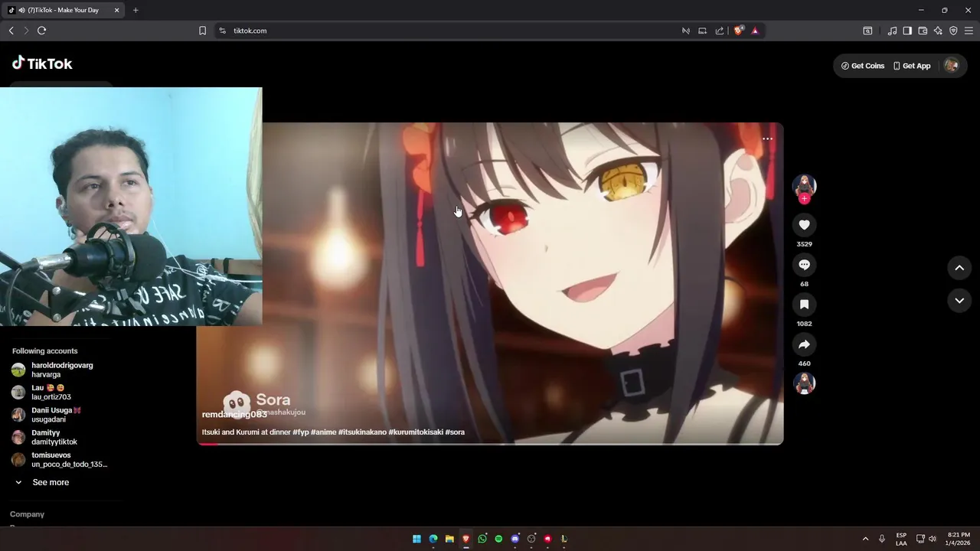Launch Spotify from the taskbar
Viewport: 980px width, 551px height.
click(498, 539)
